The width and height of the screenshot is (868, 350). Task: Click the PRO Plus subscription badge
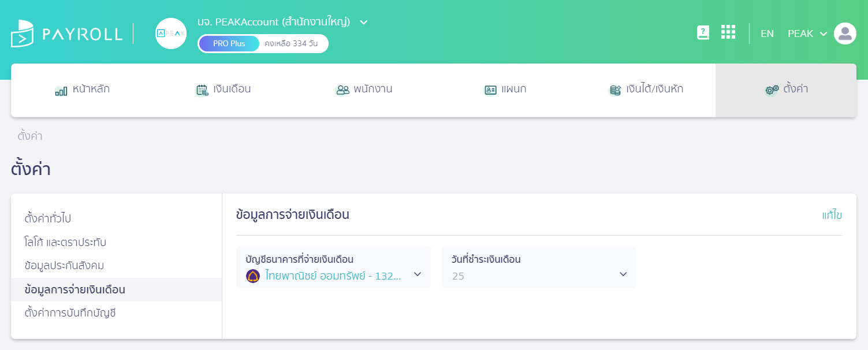tap(229, 43)
